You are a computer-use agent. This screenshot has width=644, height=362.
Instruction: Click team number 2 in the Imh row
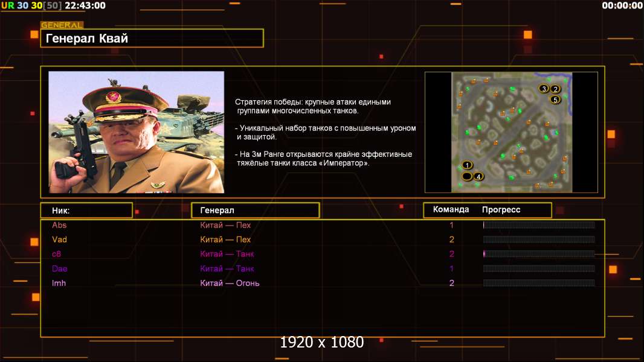tap(451, 283)
